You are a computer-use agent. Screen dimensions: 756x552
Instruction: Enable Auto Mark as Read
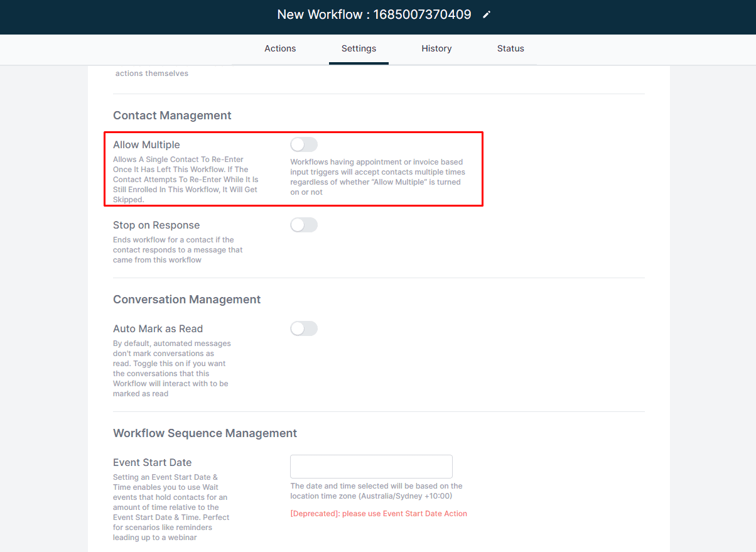point(304,328)
